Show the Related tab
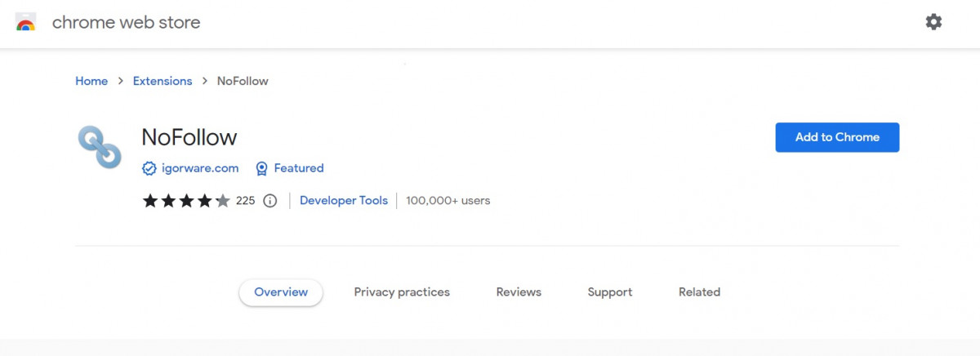980x356 pixels. click(699, 292)
